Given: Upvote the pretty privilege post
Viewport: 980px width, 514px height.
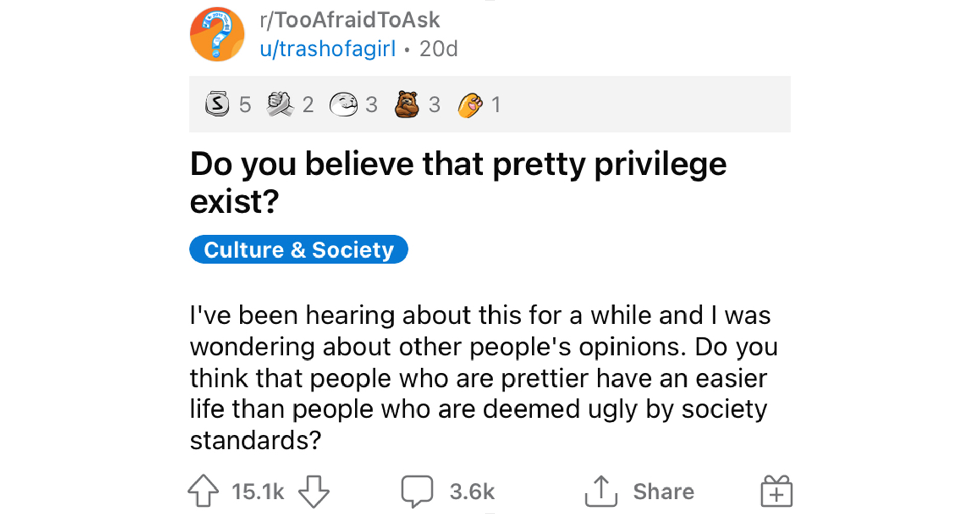Looking at the screenshot, I should click(x=203, y=491).
